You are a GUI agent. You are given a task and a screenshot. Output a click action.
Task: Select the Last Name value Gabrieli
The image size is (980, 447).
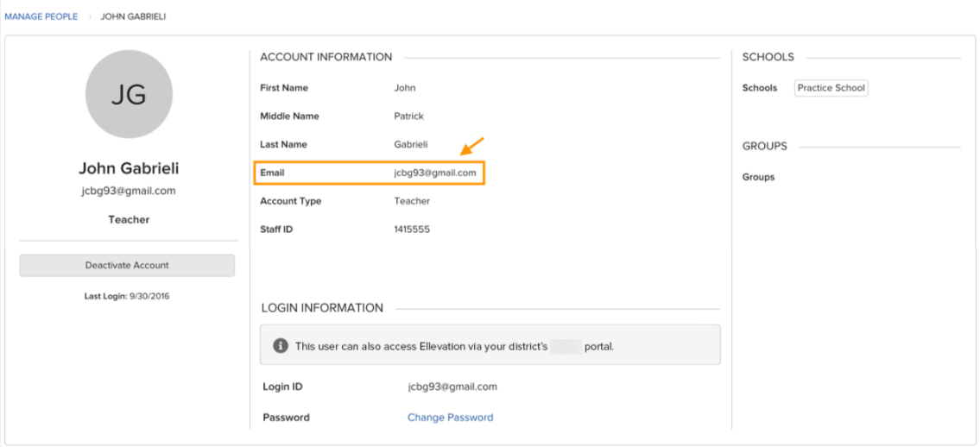pyautogui.click(x=411, y=145)
